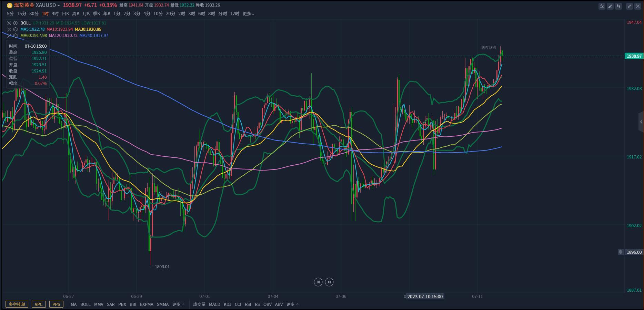Switch to 1分 timeframe

(x=117, y=14)
